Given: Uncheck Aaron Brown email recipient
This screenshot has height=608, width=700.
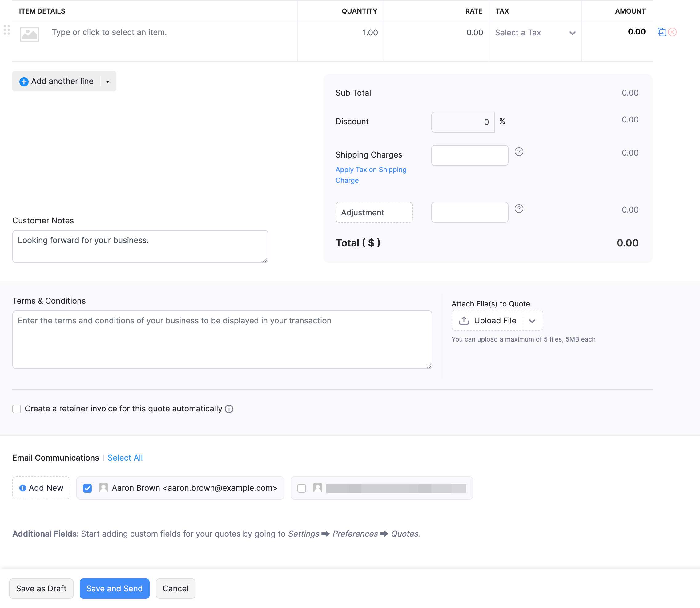Looking at the screenshot, I should point(88,488).
